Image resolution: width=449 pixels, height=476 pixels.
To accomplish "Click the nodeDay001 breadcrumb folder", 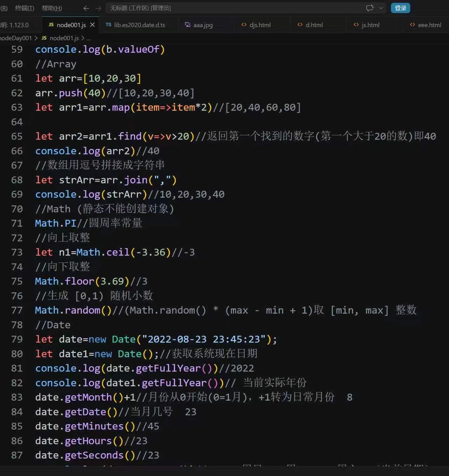I will click(16, 38).
